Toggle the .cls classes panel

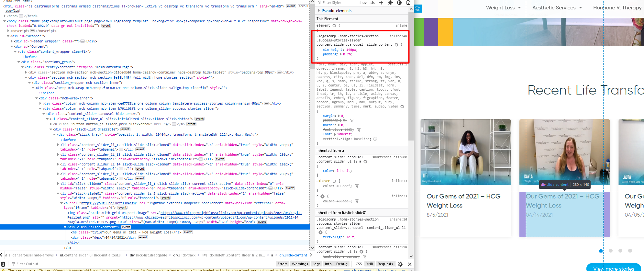(372, 3)
